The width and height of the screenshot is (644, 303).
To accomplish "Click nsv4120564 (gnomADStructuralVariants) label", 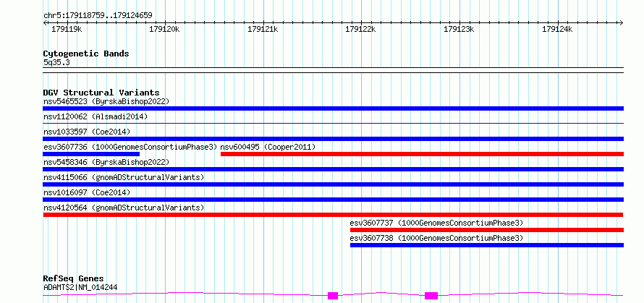I will (x=124, y=208).
